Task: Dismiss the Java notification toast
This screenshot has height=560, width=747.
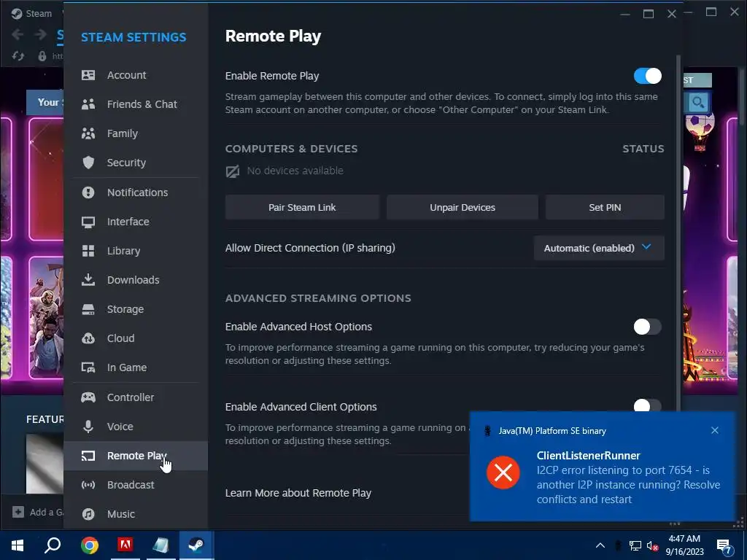Action: click(x=715, y=430)
